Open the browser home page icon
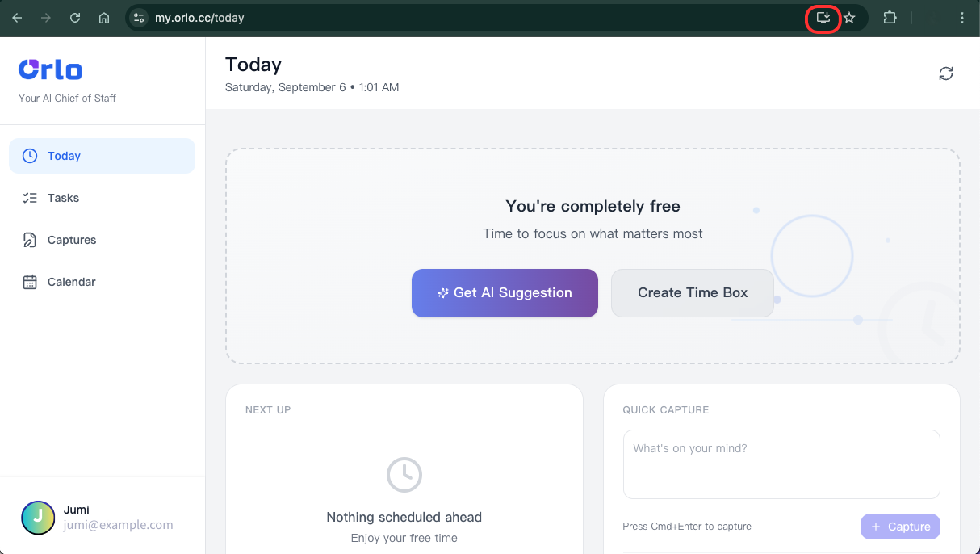Viewport: 980px width, 554px height. [104, 18]
